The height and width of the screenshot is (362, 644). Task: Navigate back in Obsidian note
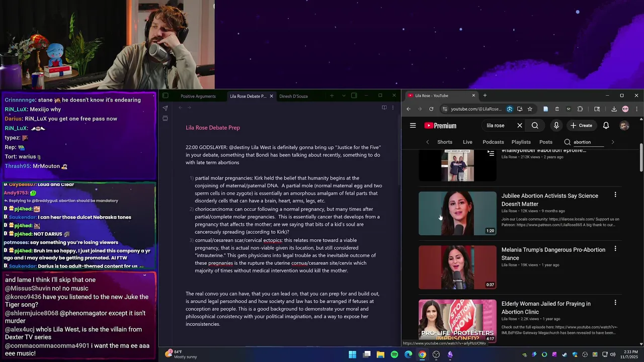180,108
